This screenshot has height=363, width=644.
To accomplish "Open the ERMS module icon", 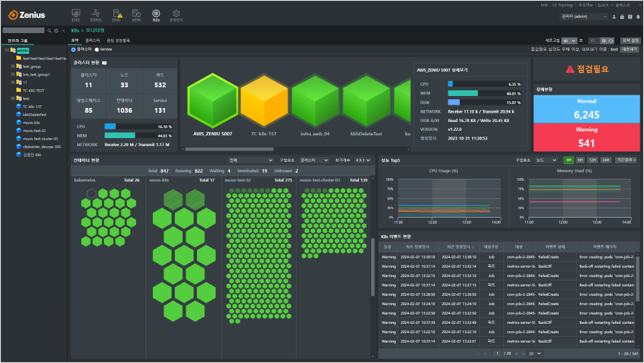I will click(x=96, y=15).
